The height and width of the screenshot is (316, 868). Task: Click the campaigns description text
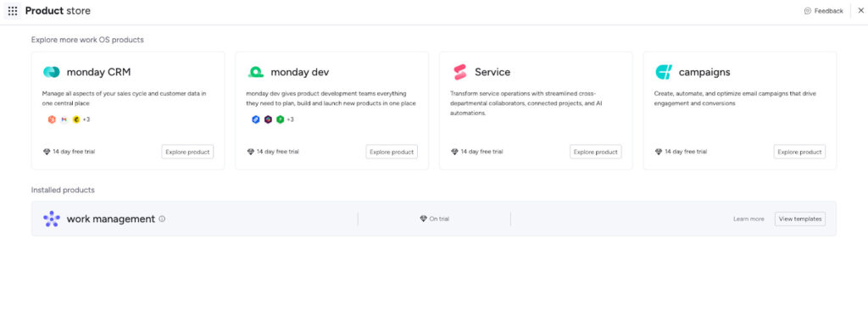[x=735, y=98]
